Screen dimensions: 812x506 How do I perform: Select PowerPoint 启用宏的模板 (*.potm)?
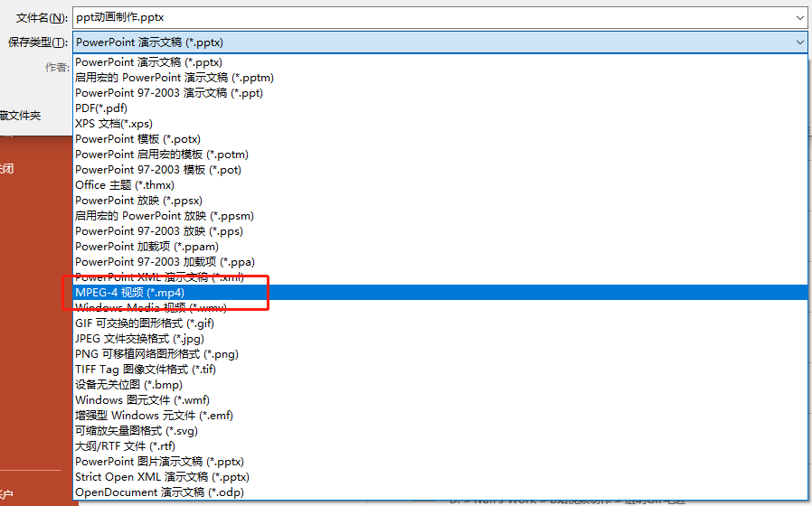tap(440, 155)
